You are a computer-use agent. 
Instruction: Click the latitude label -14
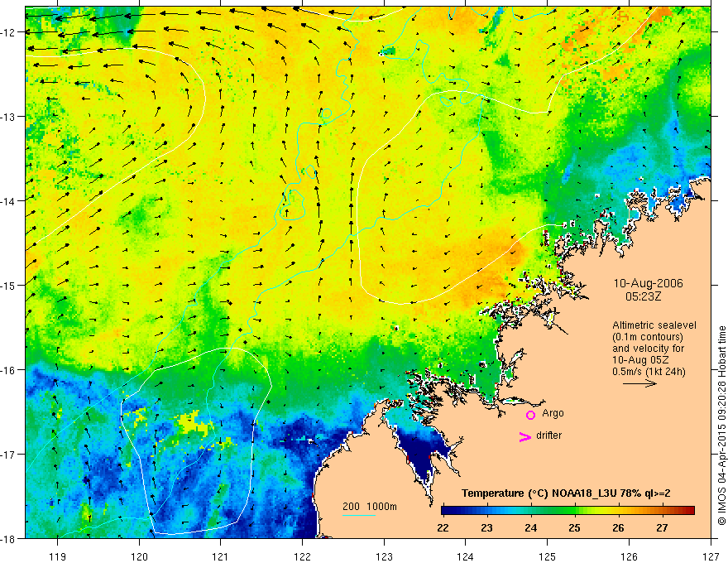(x=8, y=201)
